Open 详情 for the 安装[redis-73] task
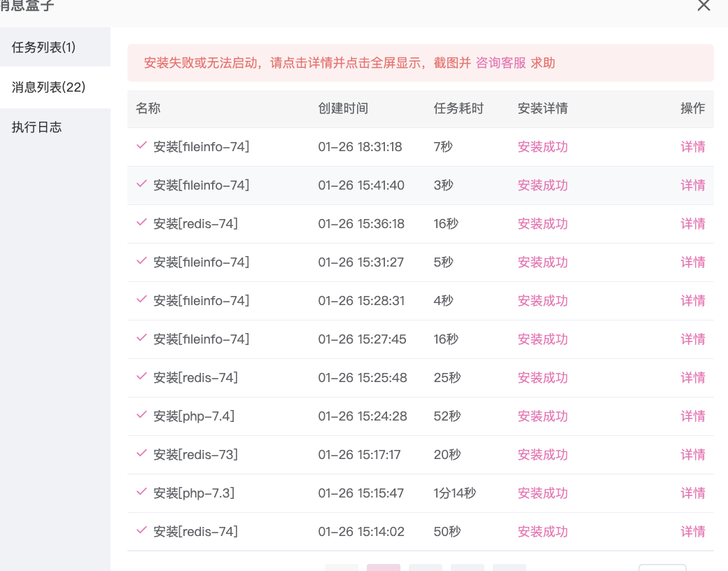 pos(693,454)
